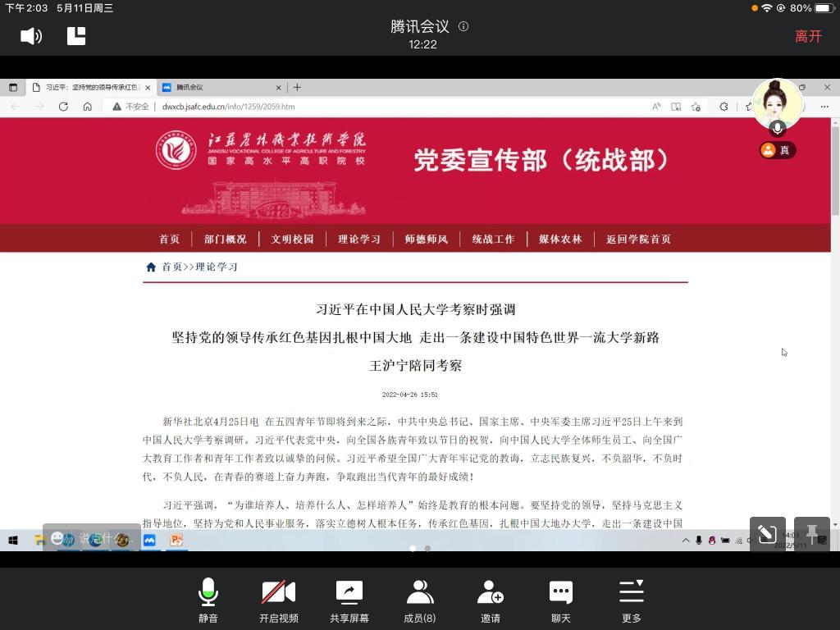The image size is (840, 630).
Task: Open the 聊天 chat panel
Action: coord(561,600)
